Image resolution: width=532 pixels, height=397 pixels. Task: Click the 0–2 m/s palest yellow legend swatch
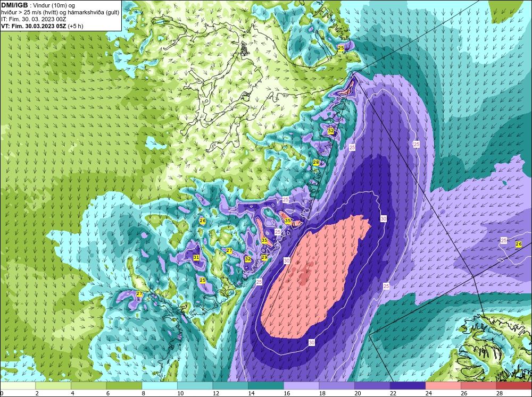[18, 386]
